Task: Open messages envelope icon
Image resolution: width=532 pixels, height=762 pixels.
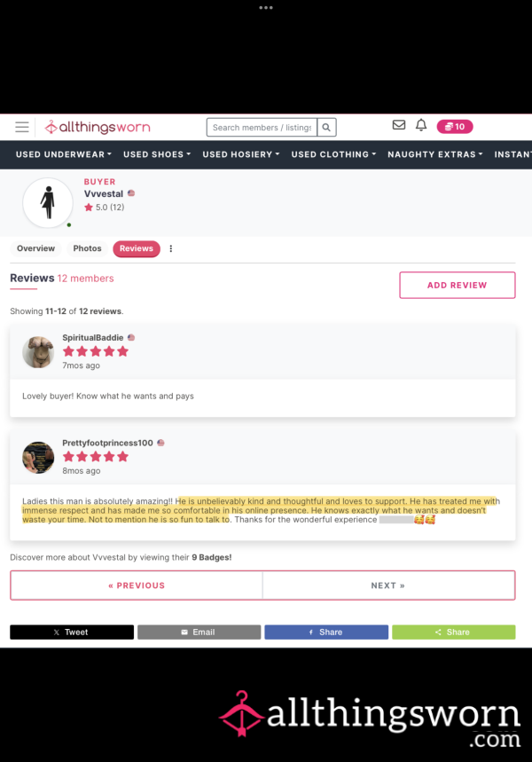Action: tap(399, 125)
